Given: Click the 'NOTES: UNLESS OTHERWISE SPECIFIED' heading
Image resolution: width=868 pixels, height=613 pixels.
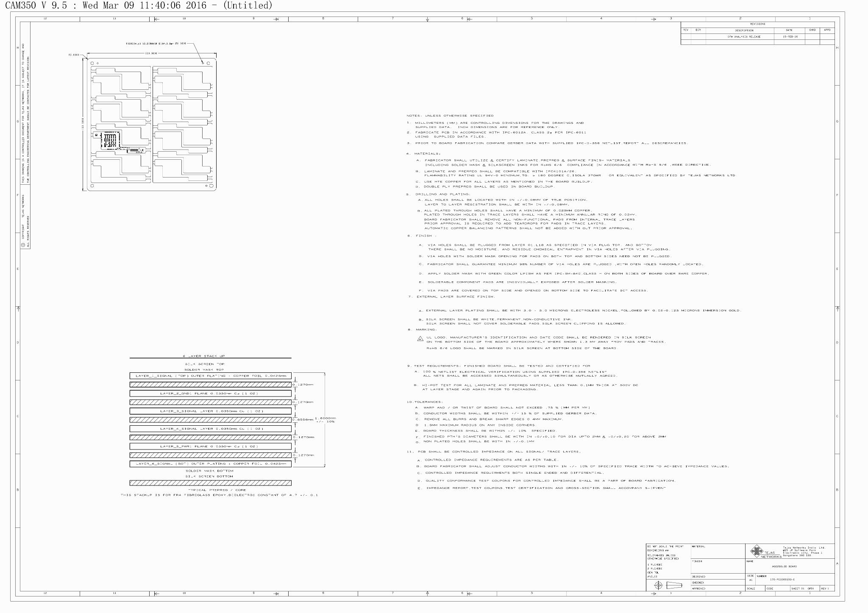Looking at the screenshot, I should coord(450,116).
